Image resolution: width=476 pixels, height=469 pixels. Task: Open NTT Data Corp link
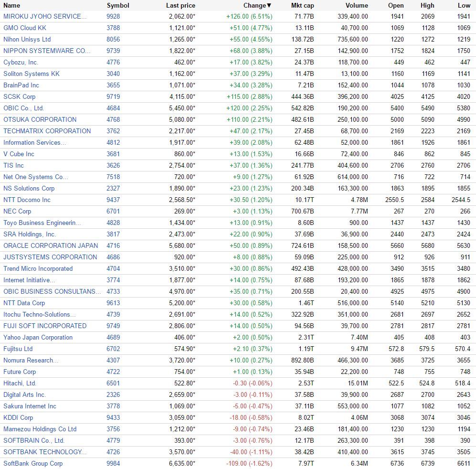[24, 303]
